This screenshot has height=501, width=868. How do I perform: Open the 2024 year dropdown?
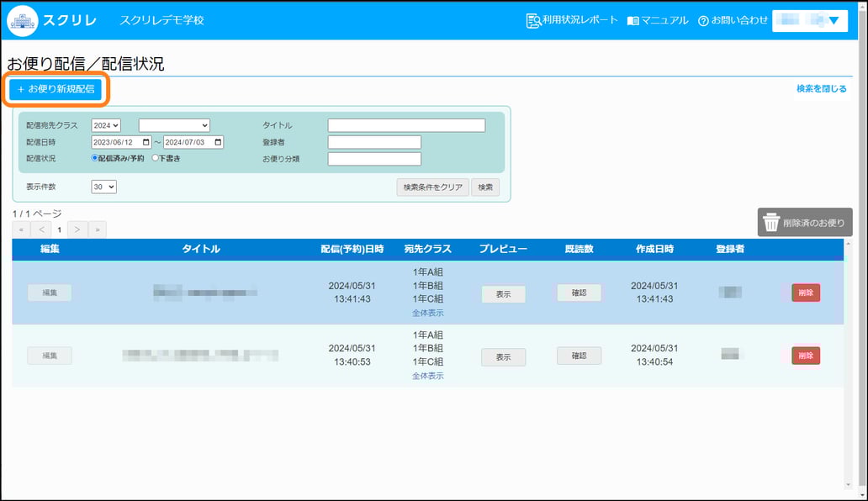pos(103,124)
